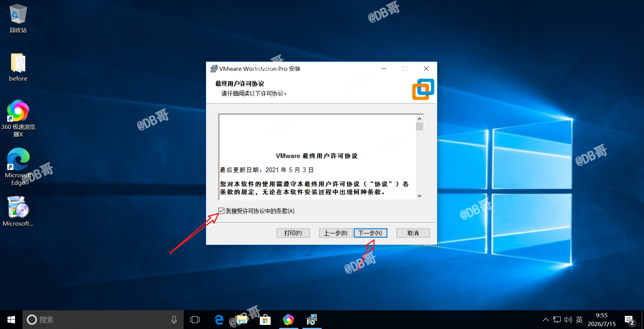Select the 回收站 desktop icon

pyautogui.click(x=18, y=18)
